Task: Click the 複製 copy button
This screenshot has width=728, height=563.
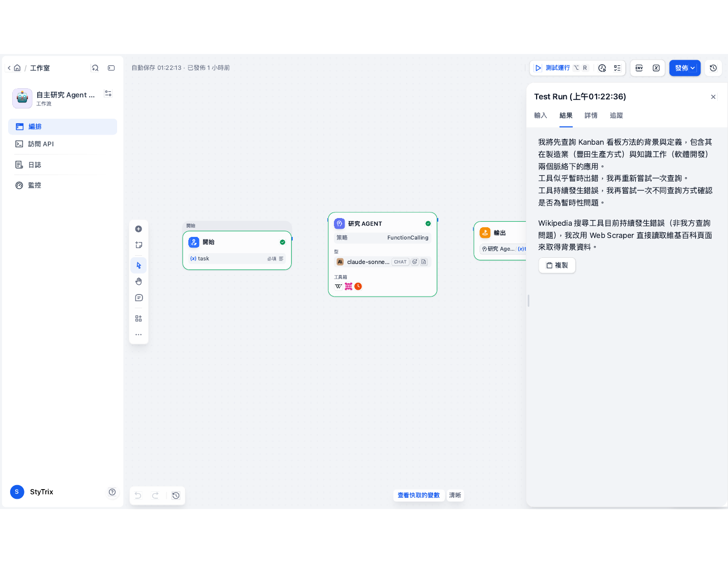Action: click(557, 265)
